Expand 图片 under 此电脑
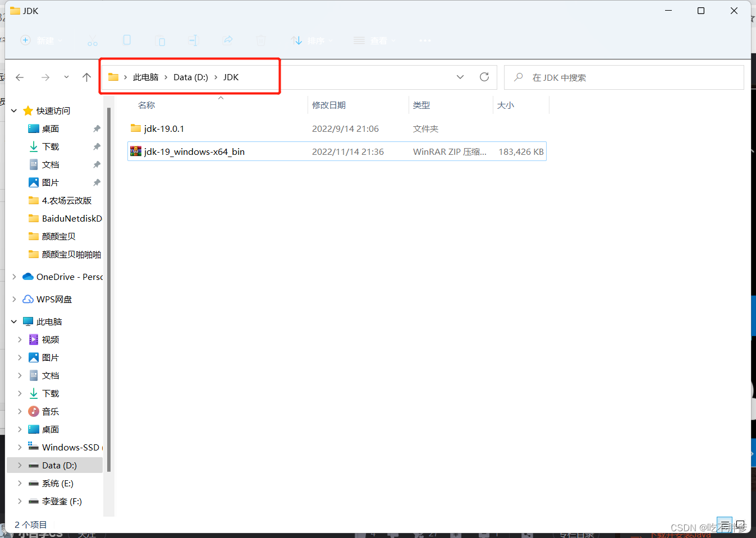756x538 pixels. (20, 357)
